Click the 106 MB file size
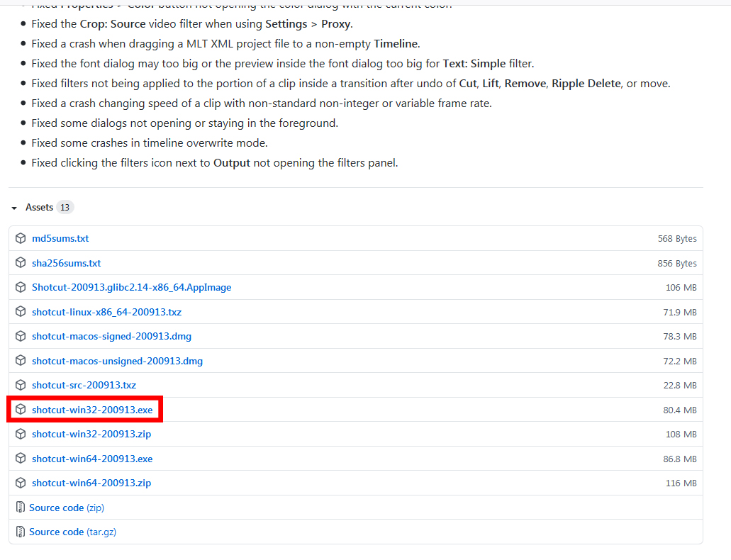The width and height of the screenshot is (731, 560). [x=681, y=288]
